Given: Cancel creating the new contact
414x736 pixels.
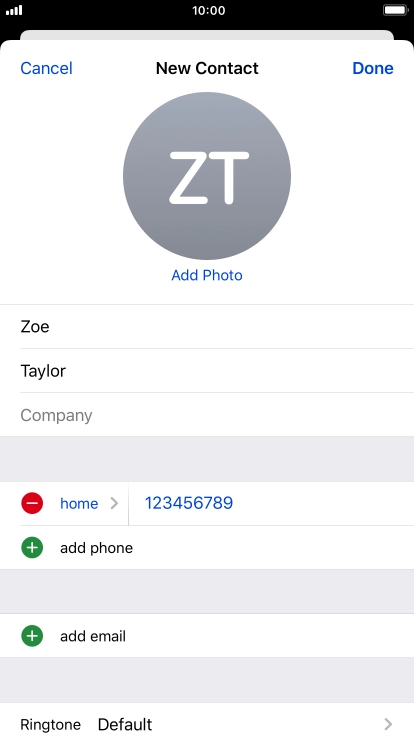Looking at the screenshot, I should click(x=46, y=68).
